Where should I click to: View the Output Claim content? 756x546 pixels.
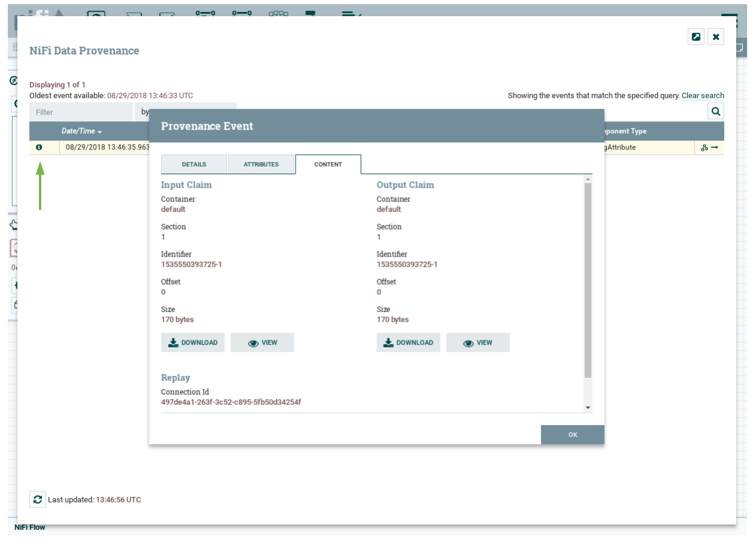pyautogui.click(x=478, y=343)
